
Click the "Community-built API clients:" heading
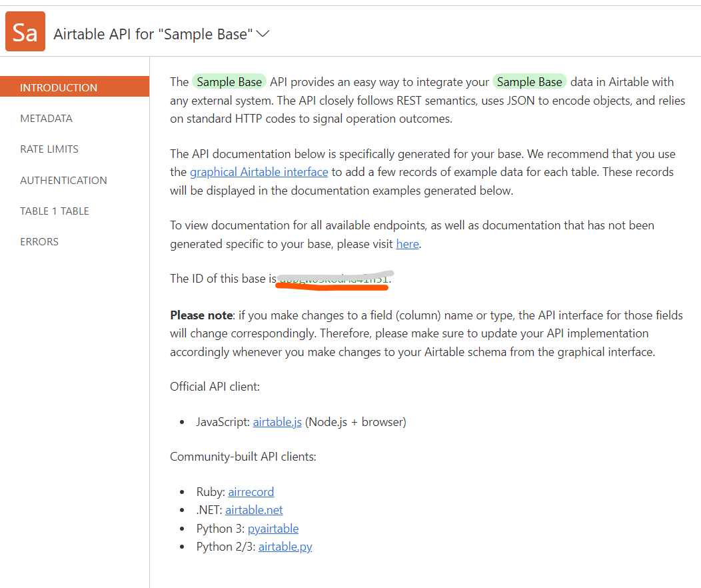click(243, 457)
